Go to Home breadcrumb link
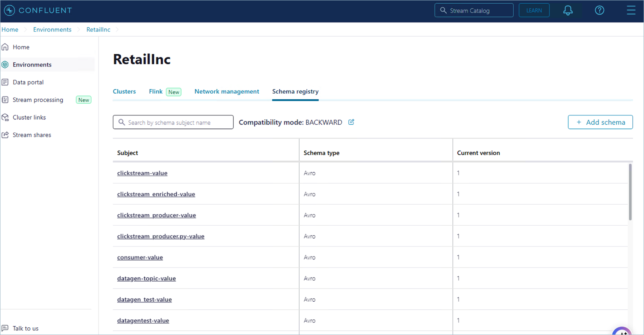 click(x=10, y=29)
